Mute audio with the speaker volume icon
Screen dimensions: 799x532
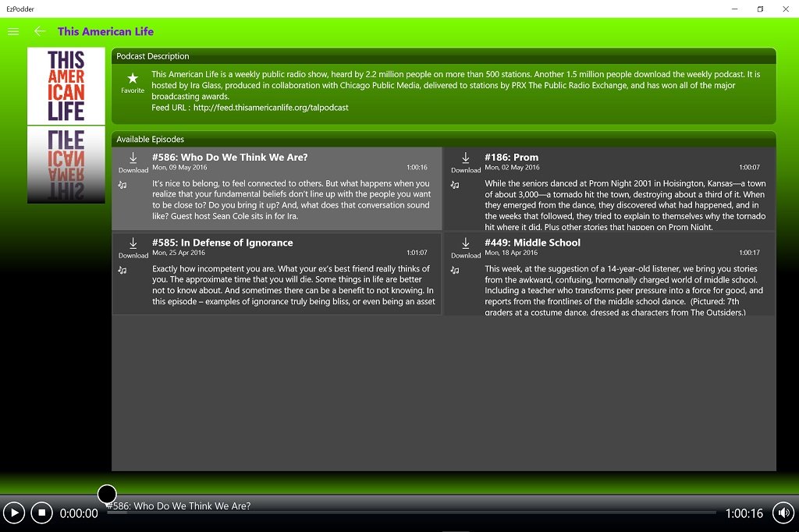point(783,512)
